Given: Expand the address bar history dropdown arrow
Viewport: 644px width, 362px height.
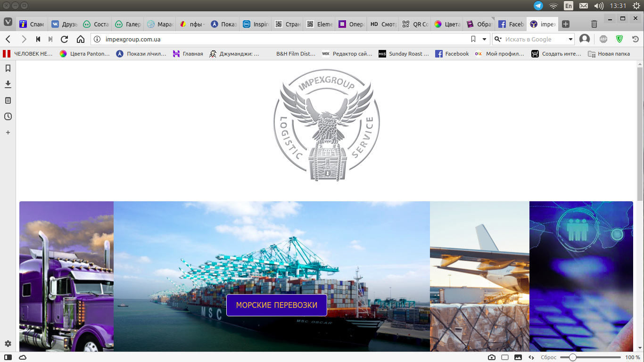Looking at the screenshot, I should tap(484, 39).
